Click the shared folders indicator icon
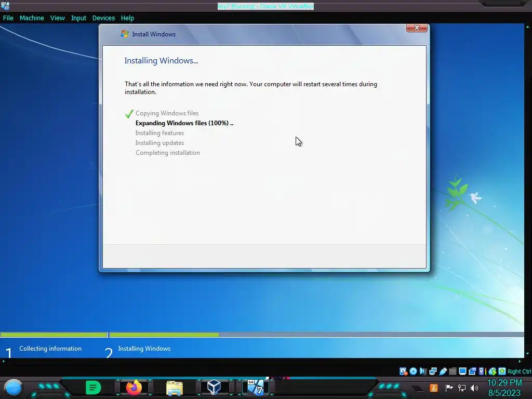 [453, 371]
